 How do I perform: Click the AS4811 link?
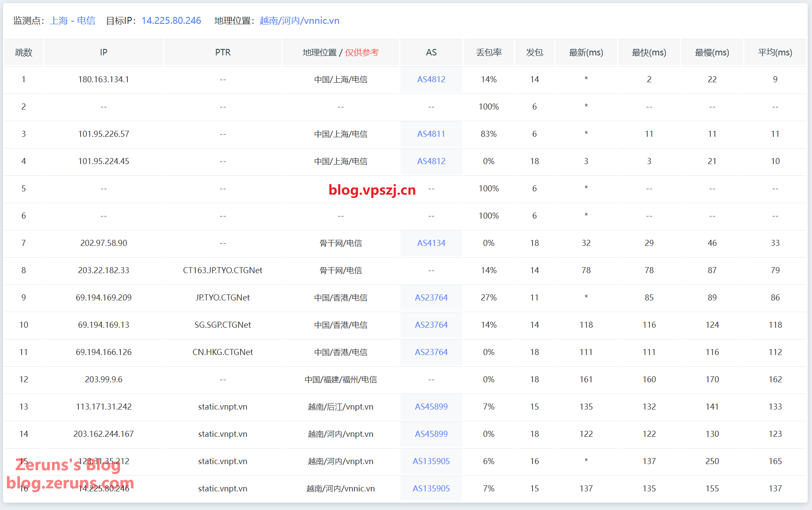(x=431, y=134)
